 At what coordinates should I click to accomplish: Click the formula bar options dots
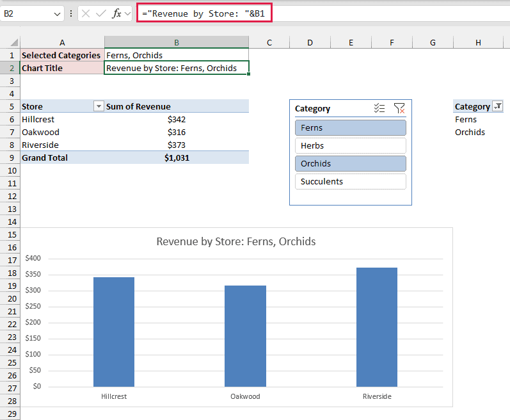click(x=71, y=13)
